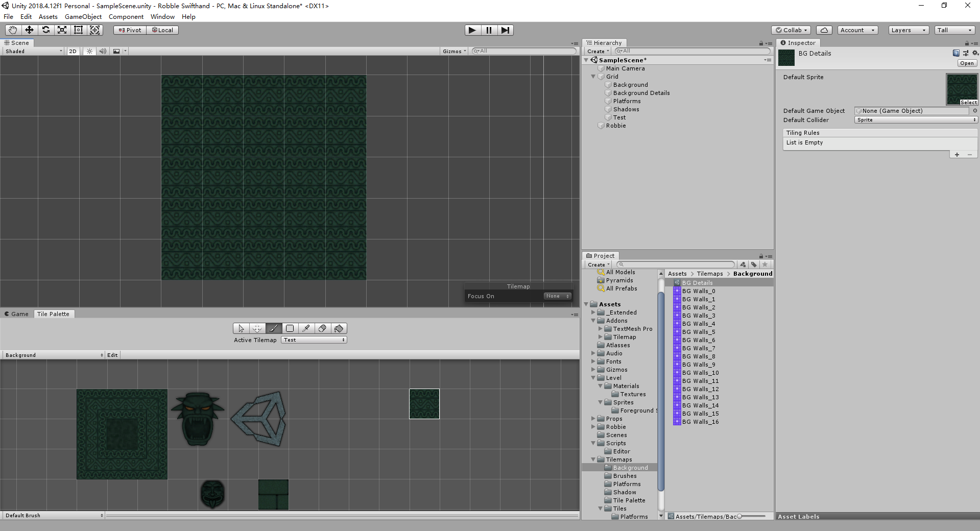Click the Play button
This screenshot has height=531, width=980.
472,30
